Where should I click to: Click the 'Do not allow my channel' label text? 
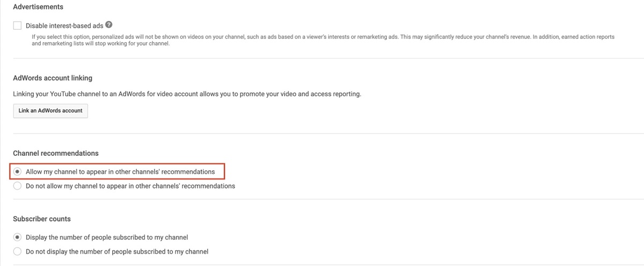click(x=130, y=186)
